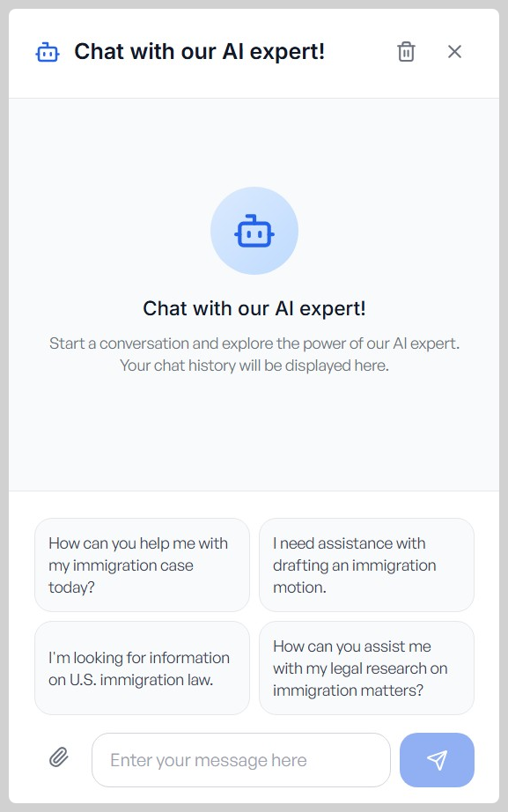Click the Chat with our AI expert heading
Screen dimensions: 508x812
pos(254,308)
